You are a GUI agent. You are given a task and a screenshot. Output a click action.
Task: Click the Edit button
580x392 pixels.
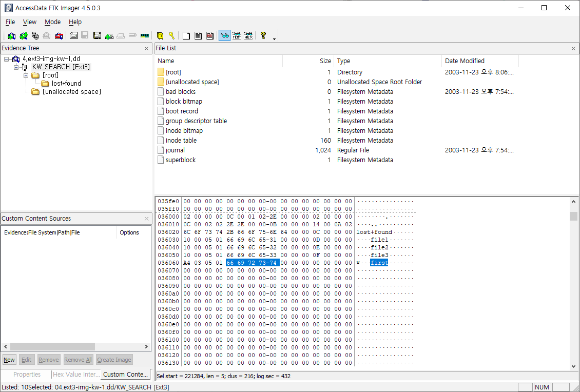(26, 360)
